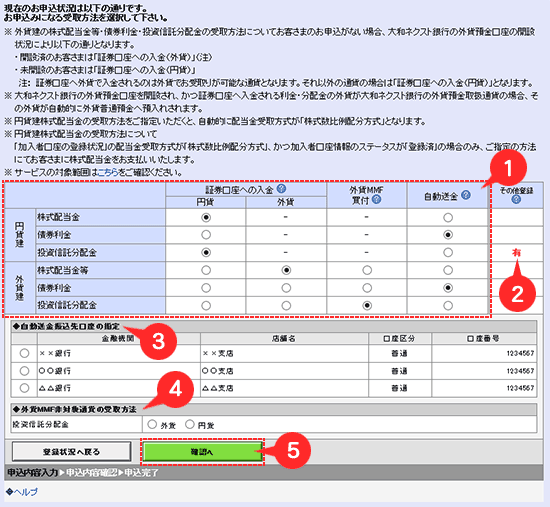Select 円貨 deposit for 外貨建 投資信託分配金

point(206,306)
